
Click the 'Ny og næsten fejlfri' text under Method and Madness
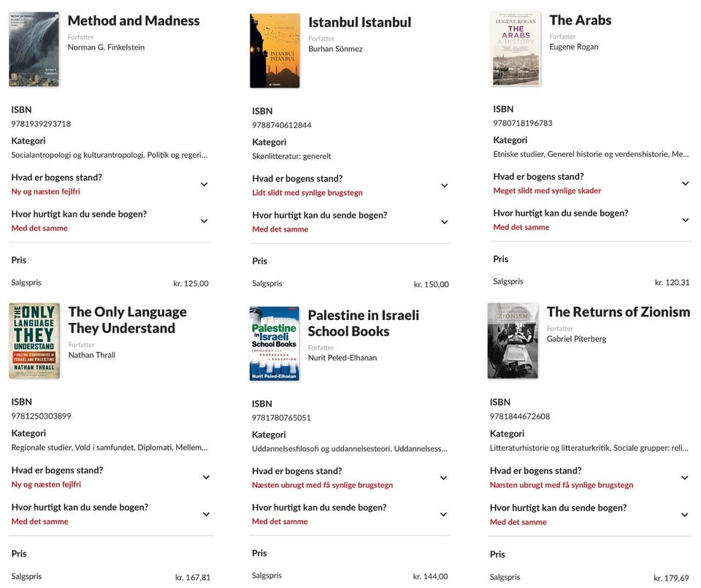[x=45, y=191]
